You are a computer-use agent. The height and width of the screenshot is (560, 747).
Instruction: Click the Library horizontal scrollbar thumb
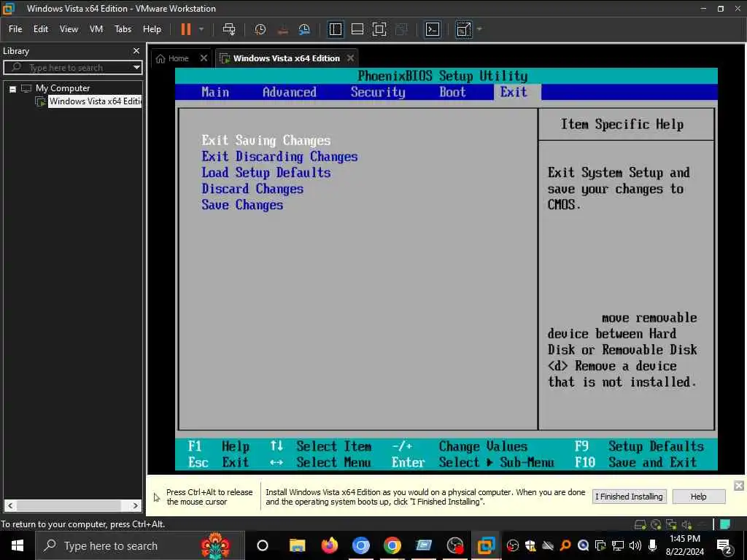click(x=69, y=506)
